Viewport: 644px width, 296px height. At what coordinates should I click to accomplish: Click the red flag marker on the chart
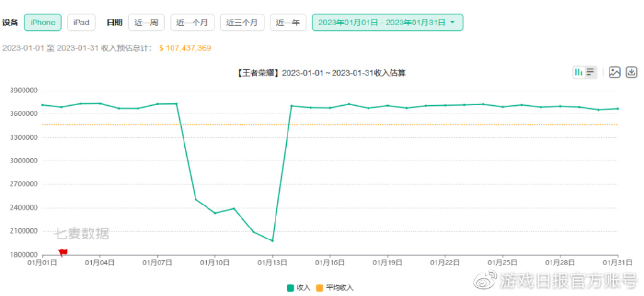coord(63,253)
